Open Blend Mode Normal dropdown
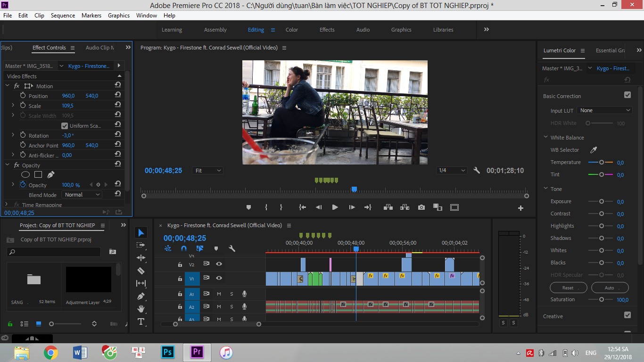 coord(82,195)
